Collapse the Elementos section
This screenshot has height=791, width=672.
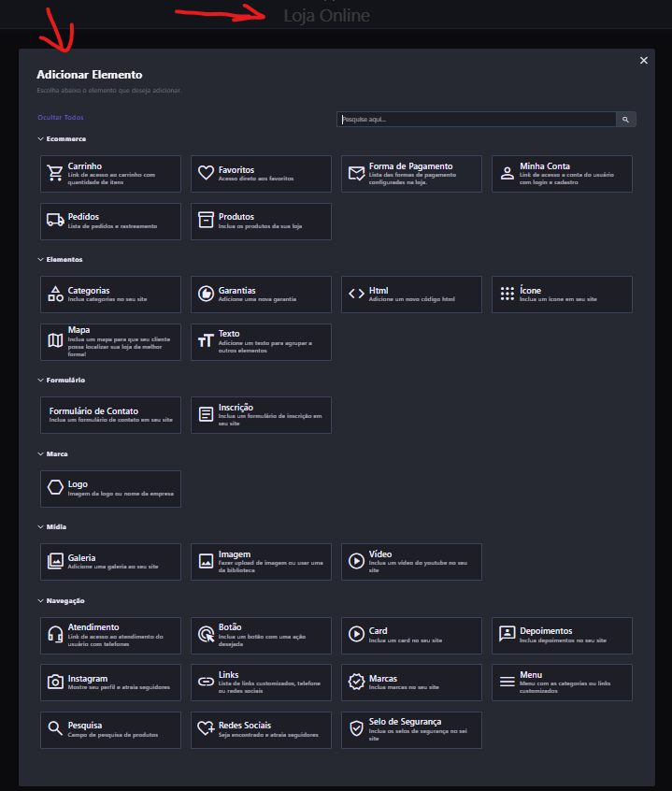pyautogui.click(x=40, y=259)
